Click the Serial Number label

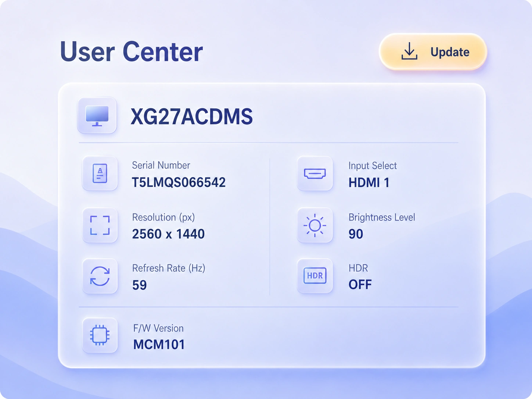pos(161,165)
